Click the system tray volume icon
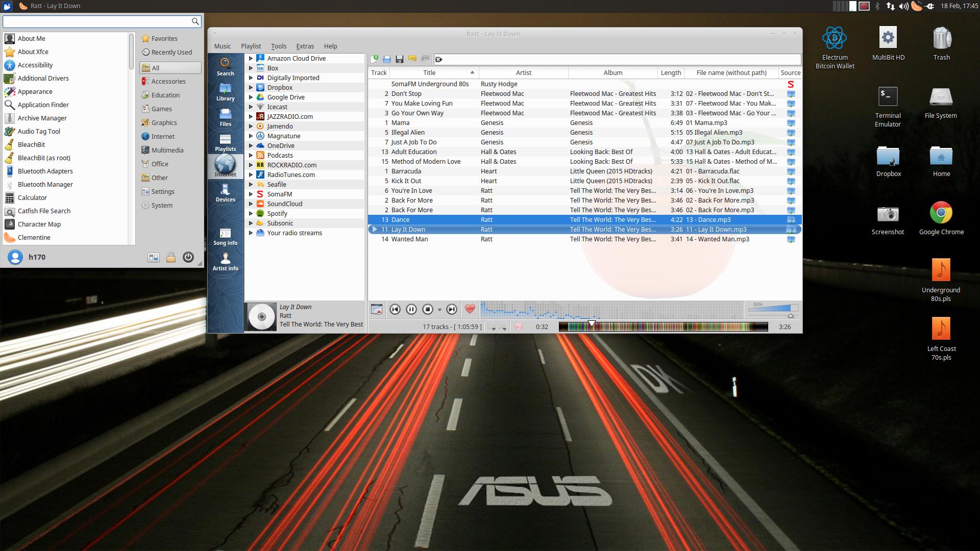980x551 pixels. click(903, 6)
